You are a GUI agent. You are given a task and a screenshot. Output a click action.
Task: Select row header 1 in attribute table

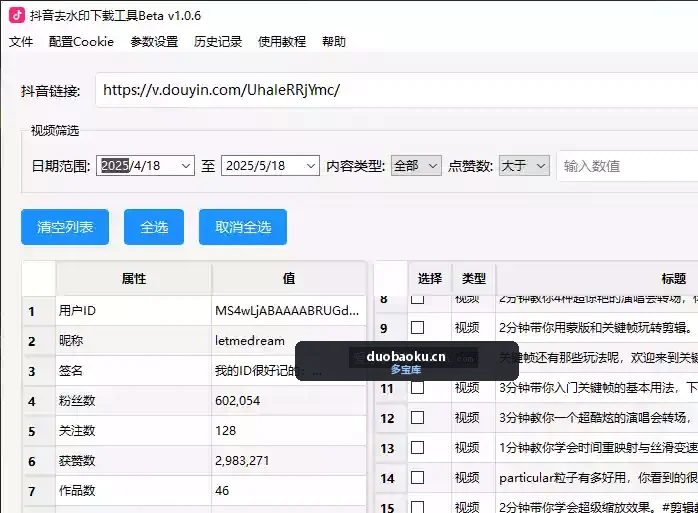tap(39, 311)
